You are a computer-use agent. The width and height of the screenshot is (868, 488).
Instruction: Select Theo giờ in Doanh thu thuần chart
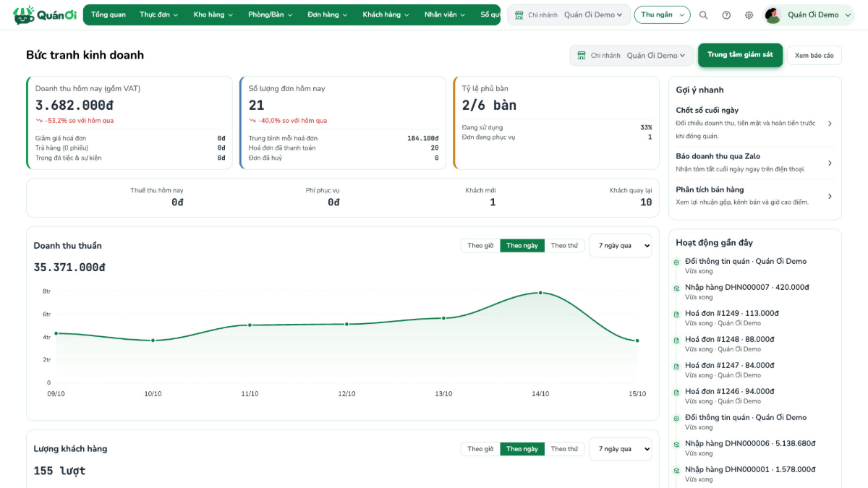pyautogui.click(x=480, y=246)
